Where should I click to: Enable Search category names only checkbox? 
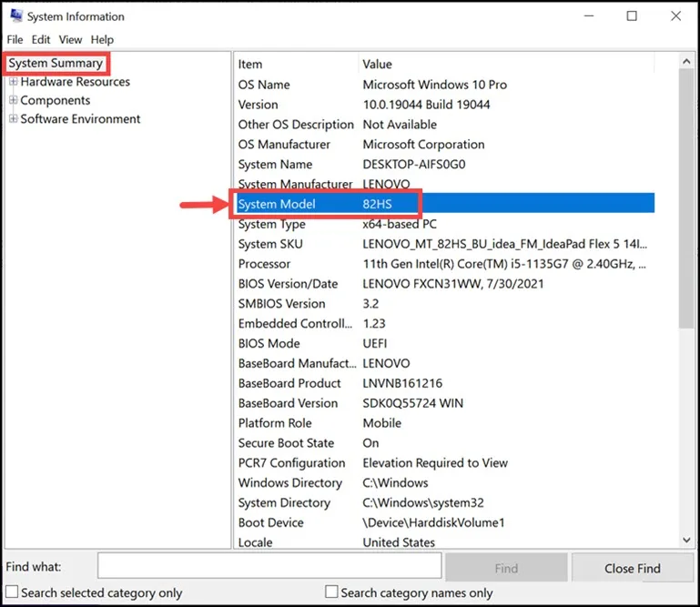(331, 592)
